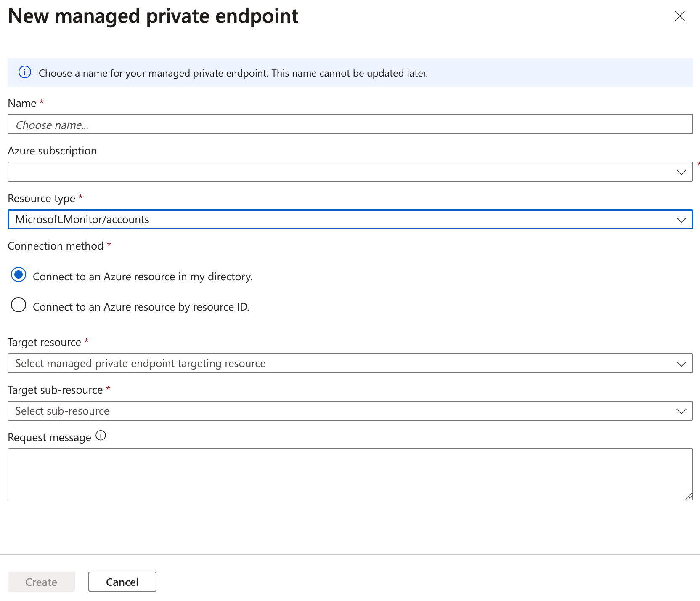This screenshot has height=601, width=700.
Task: Close the New managed private endpoint panel
Action: (x=679, y=16)
